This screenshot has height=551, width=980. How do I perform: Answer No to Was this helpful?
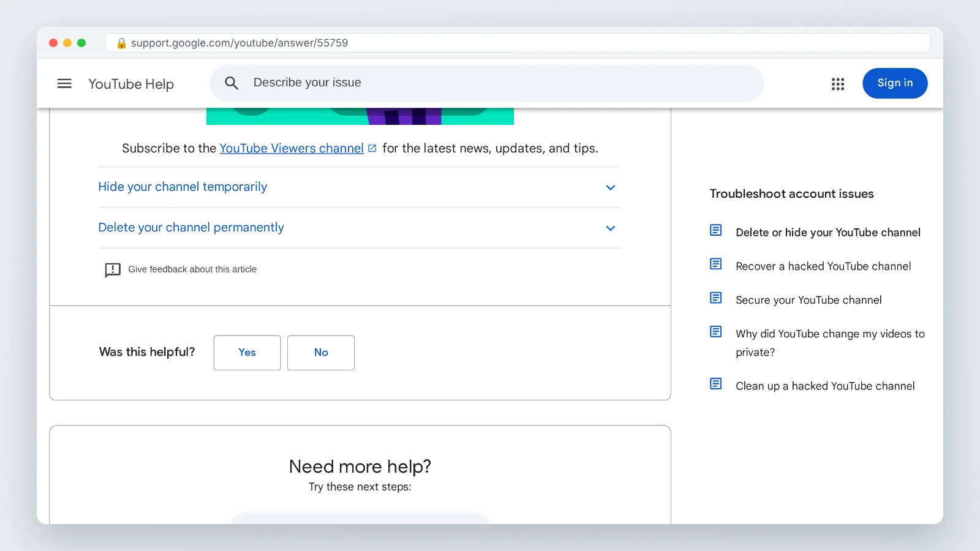(x=321, y=353)
